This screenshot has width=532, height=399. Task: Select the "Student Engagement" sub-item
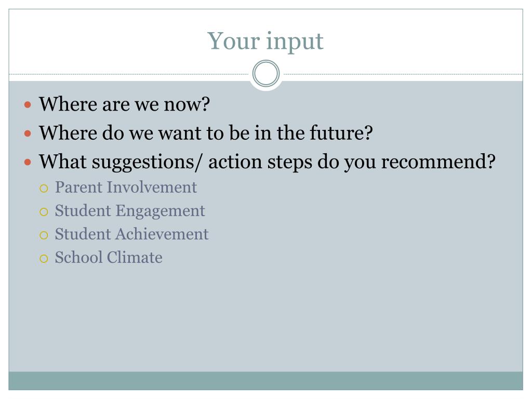point(130,211)
